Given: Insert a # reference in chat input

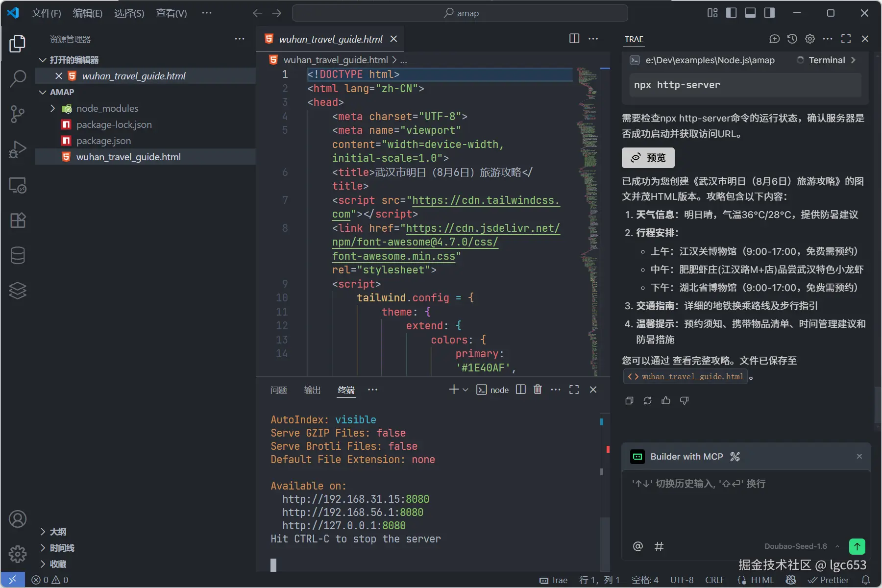Looking at the screenshot, I should coord(659,546).
